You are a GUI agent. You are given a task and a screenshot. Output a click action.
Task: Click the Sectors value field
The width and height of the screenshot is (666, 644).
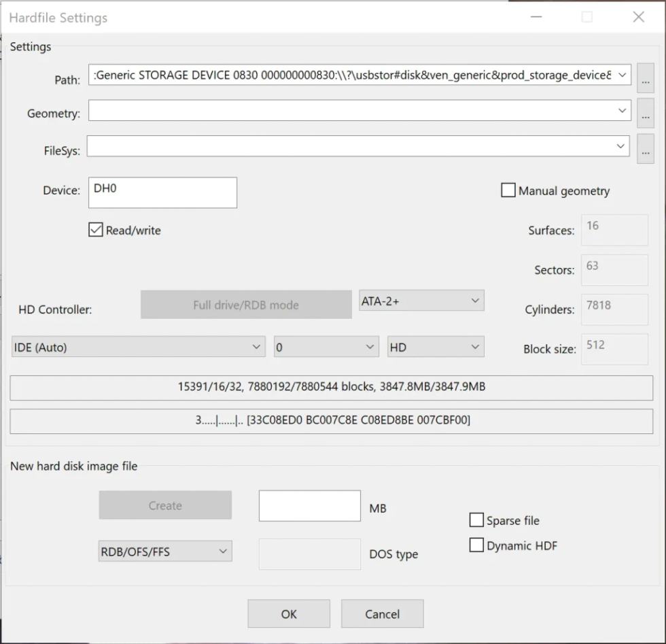click(x=614, y=270)
